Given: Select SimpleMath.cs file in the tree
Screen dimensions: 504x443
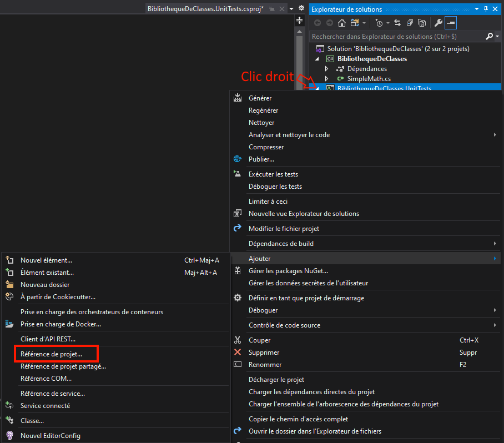Looking at the screenshot, I should tap(369, 79).
